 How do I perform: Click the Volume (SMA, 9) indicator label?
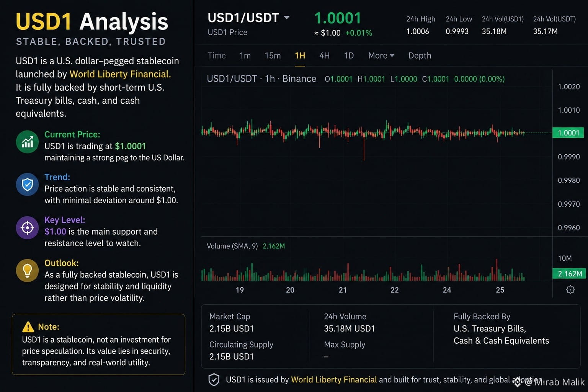[x=232, y=246]
